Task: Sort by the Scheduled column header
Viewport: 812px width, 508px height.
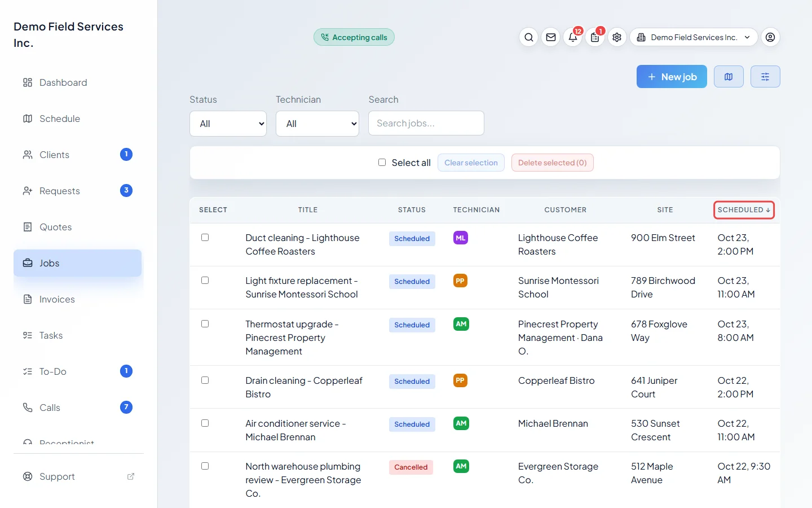Action: click(744, 210)
